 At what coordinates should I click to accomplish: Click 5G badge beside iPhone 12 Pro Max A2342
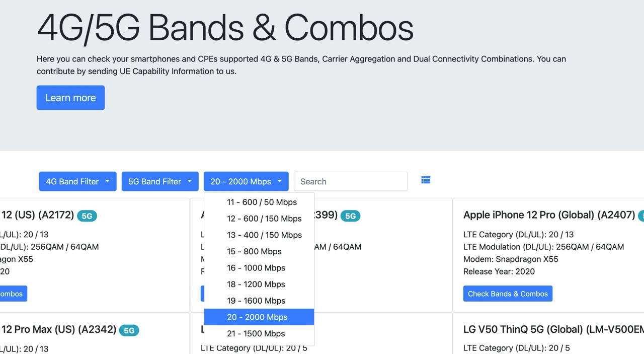[x=129, y=330]
